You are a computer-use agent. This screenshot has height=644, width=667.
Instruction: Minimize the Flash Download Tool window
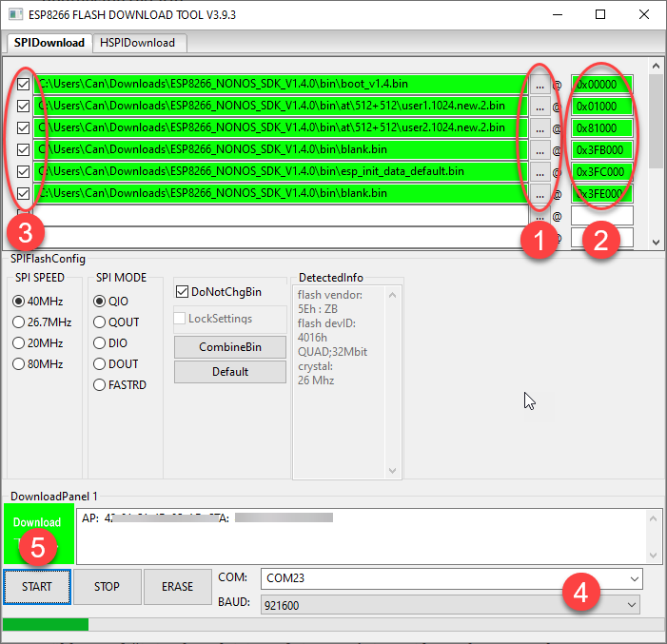pyautogui.click(x=558, y=14)
